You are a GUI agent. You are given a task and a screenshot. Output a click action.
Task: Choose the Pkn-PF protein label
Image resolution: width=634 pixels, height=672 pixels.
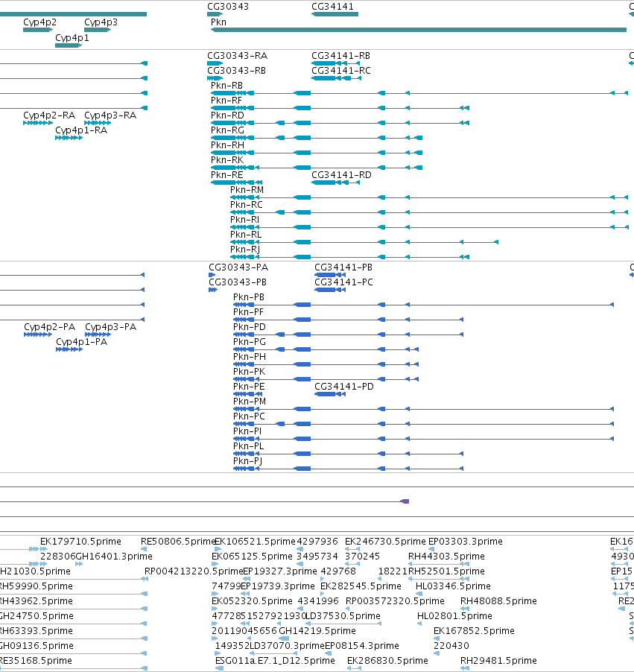[x=248, y=312]
